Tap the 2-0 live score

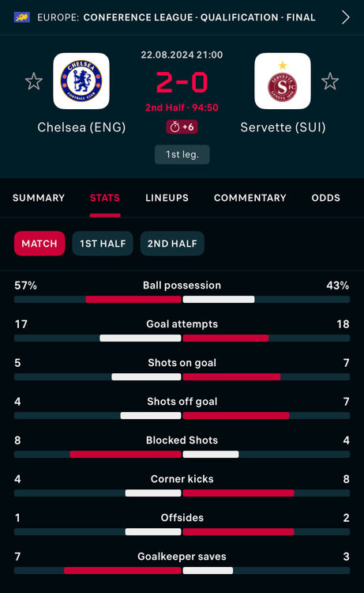tap(182, 82)
